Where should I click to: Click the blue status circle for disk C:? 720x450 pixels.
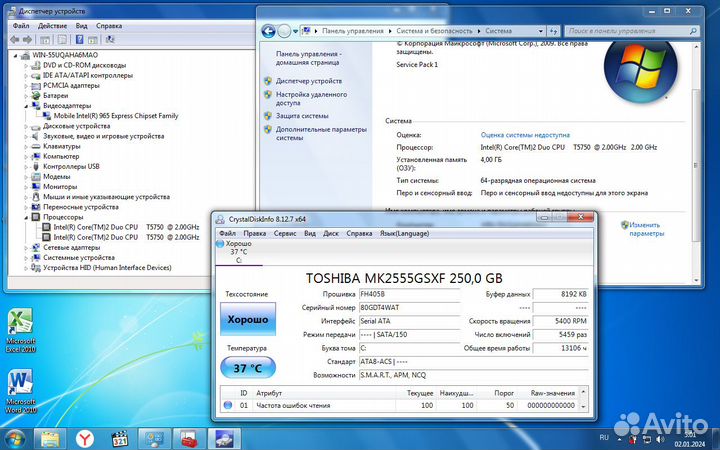[219, 244]
